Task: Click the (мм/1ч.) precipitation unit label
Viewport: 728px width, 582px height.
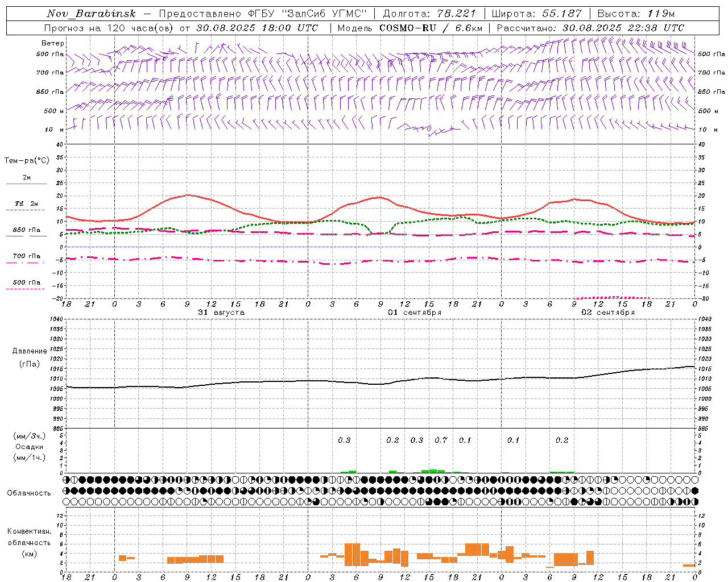Action: coord(30,458)
